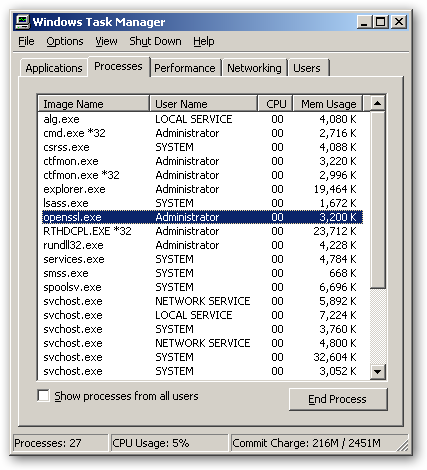Viewport: 427px width, 470px height.
Task: Select the svchost.exe row using 7,224 K
Action: (x=202, y=315)
